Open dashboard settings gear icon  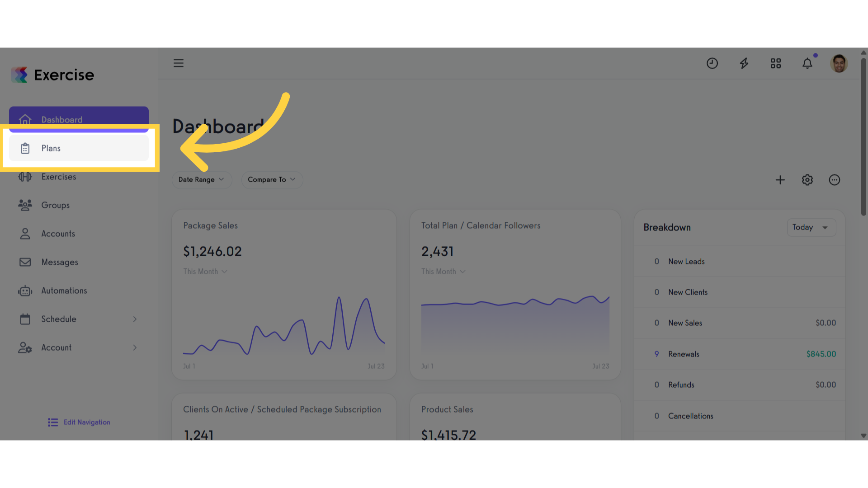(807, 180)
